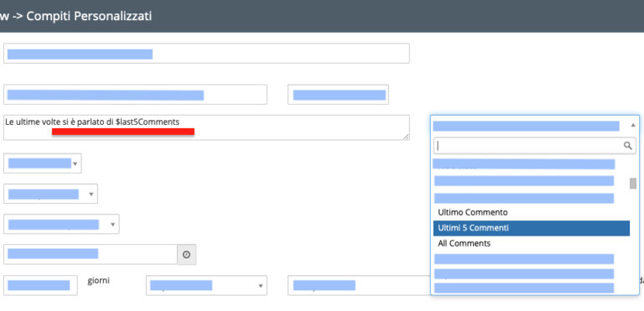The height and width of the screenshot is (311, 644).
Task: Click the resize grip on the comment textarea
Action: 406,137
